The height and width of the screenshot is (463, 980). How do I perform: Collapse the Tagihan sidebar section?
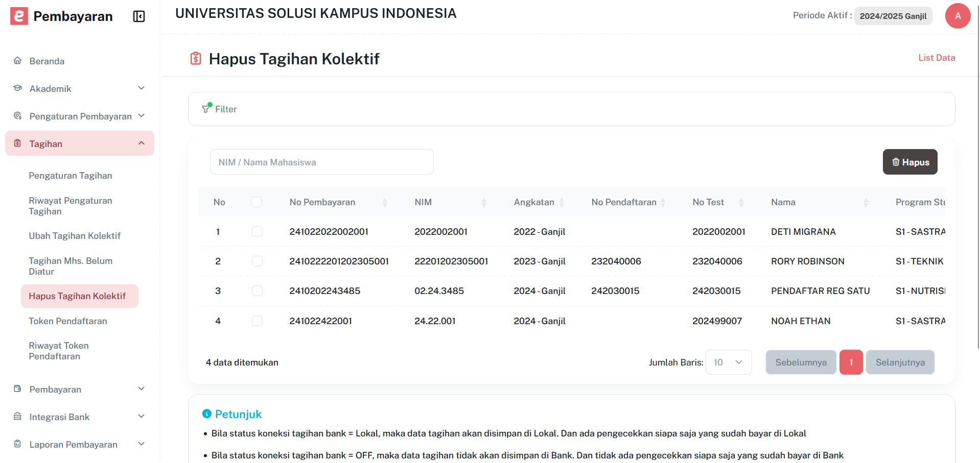pos(142,143)
